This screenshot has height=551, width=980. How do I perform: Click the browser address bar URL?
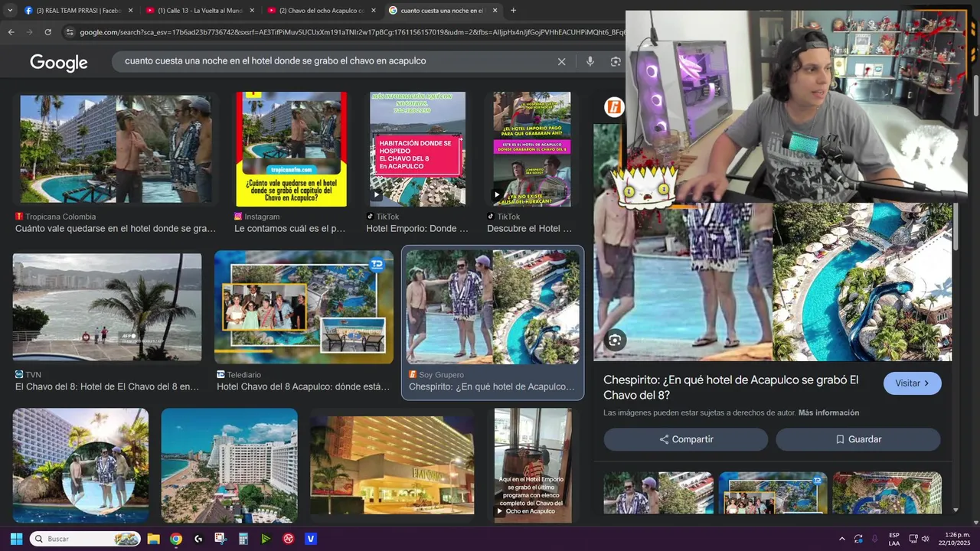352,32
